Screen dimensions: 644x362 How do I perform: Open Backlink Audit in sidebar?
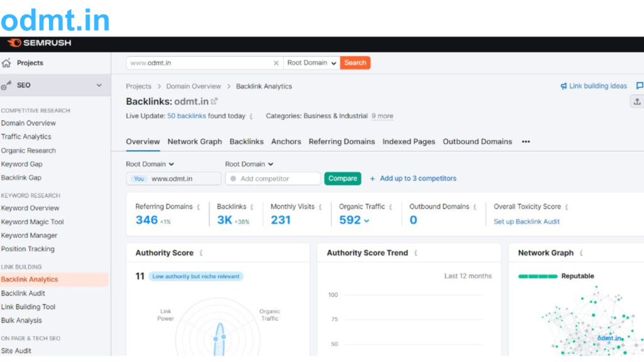coord(23,293)
